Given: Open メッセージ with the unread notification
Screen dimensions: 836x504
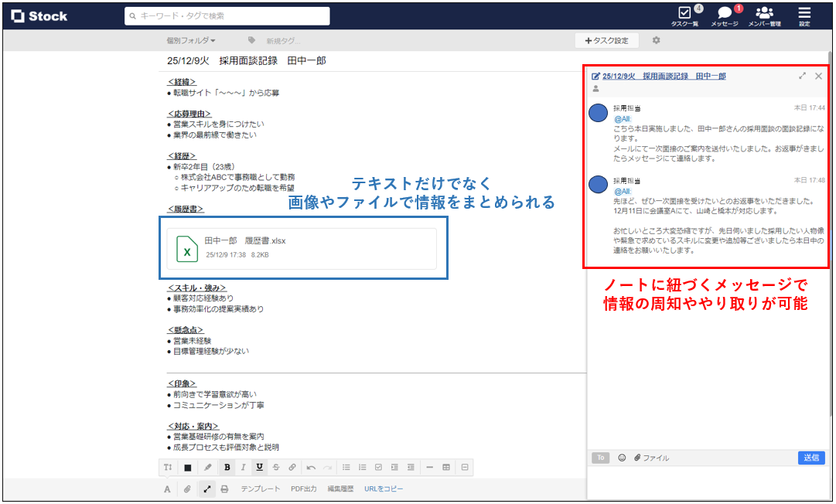Looking at the screenshot, I should pos(723,15).
